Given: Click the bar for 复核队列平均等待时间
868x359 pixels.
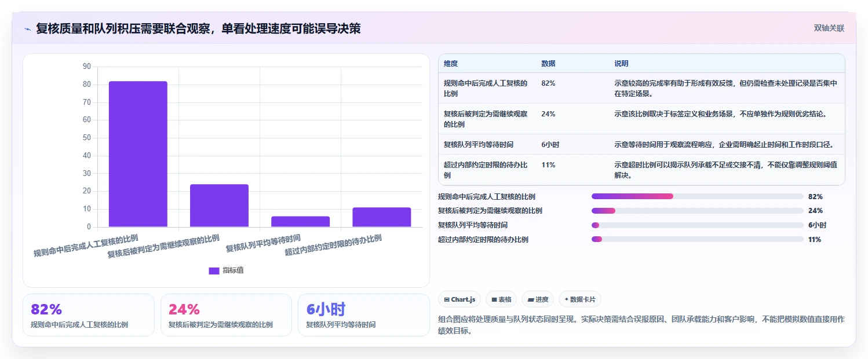Looking at the screenshot, I should point(300,222).
